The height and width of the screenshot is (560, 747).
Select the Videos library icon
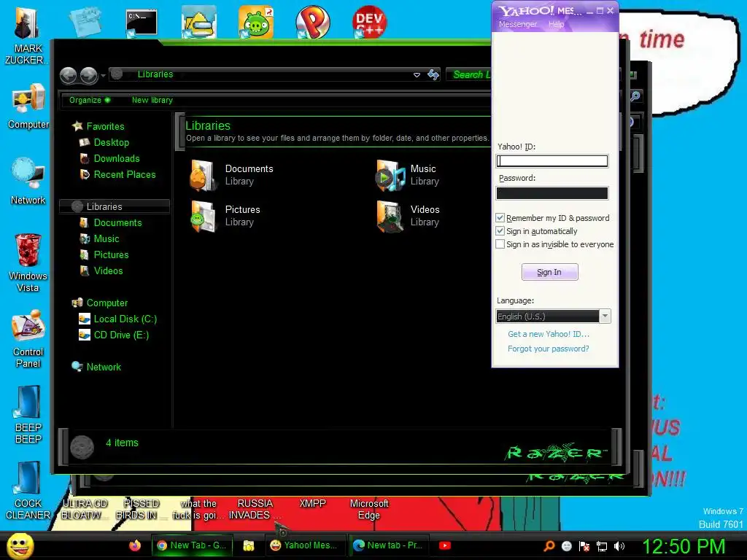coord(391,216)
